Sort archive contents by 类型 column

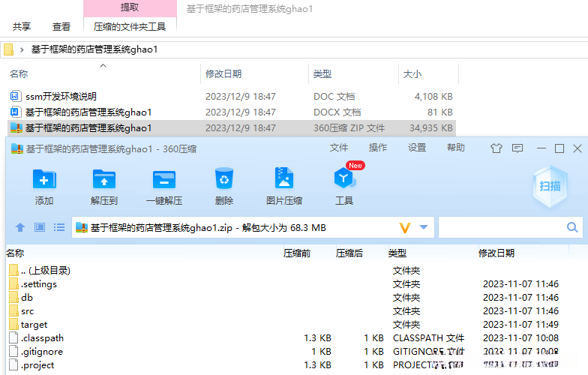pyautogui.click(x=397, y=253)
